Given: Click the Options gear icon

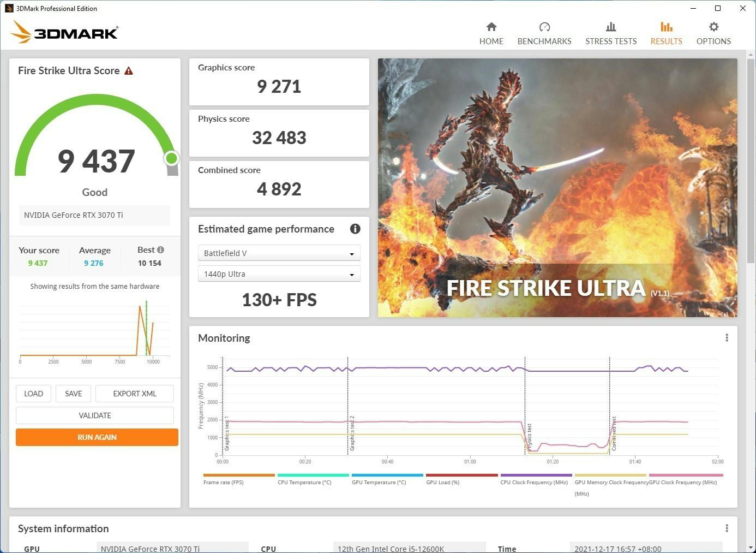Looking at the screenshot, I should click(x=713, y=27).
